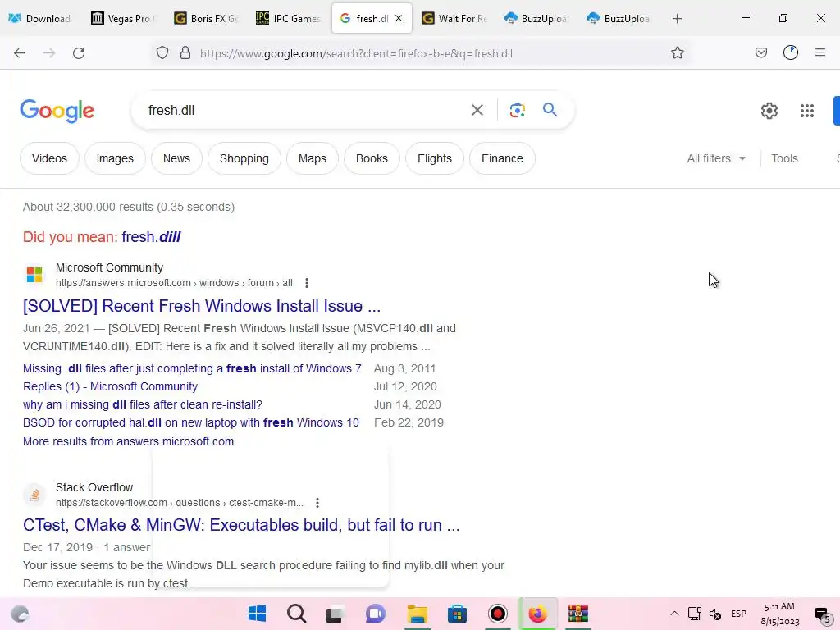The height and width of the screenshot is (630, 840).
Task: Open Google quick settings gear
Action: click(x=769, y=111)
